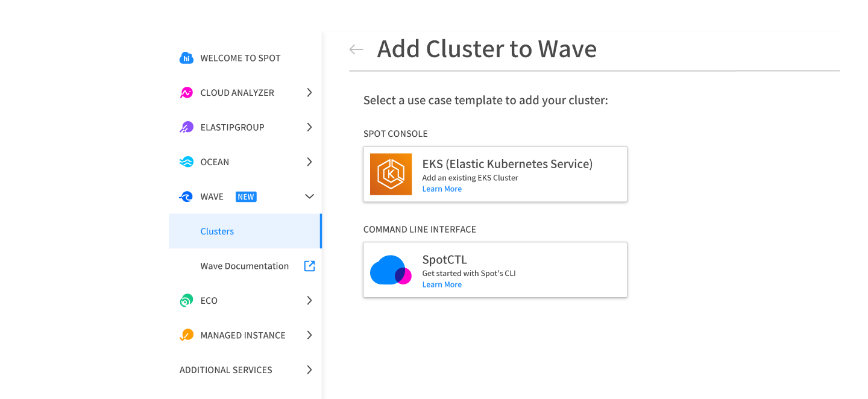Click the Eco sidebar icon

pyautogui.click(x=186, y=301)
